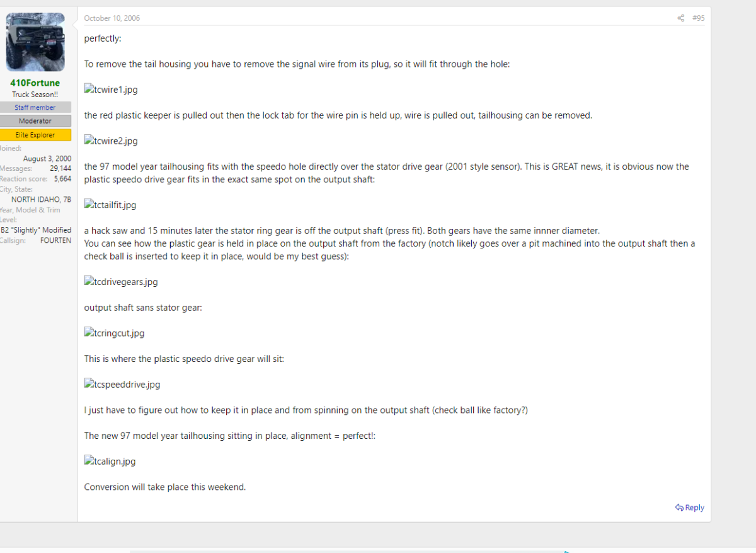Viewport: 756px width, 553px height.
Task: Click the Reply link text
Action: (x=695, y=508)
